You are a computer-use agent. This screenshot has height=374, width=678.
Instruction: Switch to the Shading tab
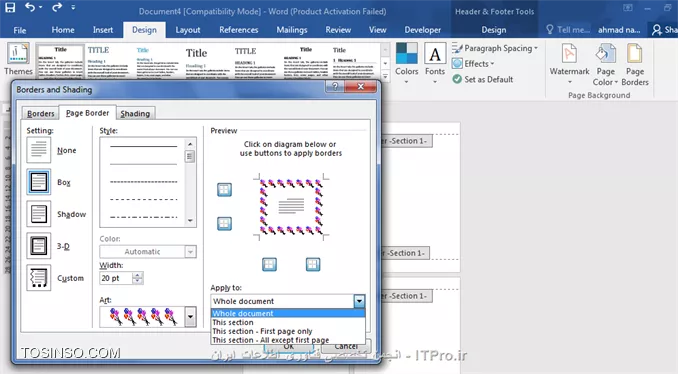[x=135, y=114]
